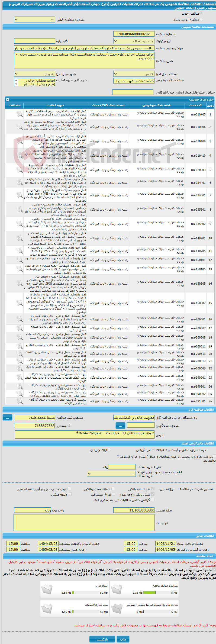Click the بازگشت back button
The width and height of the screenshot is (216, 644).
[102, 639]
